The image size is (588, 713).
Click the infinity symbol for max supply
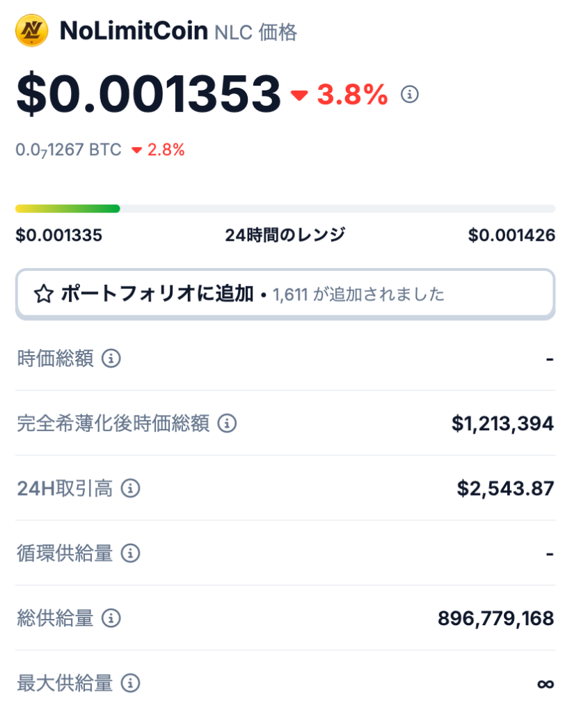tap(546, 684)
